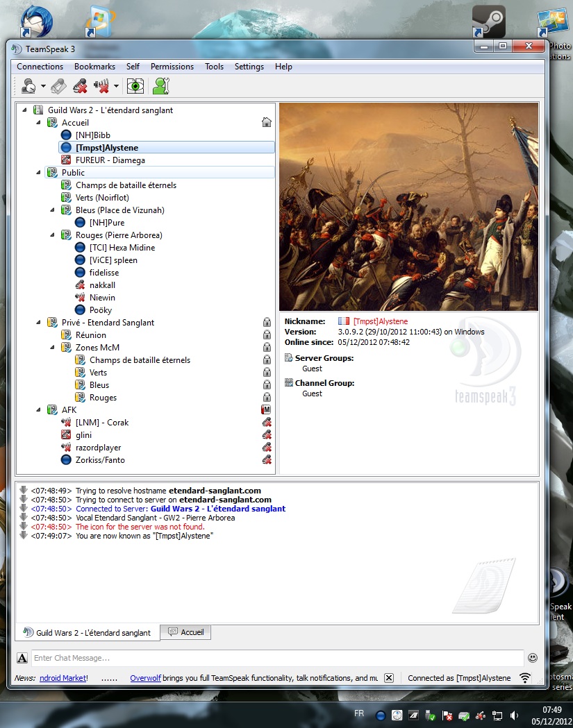
Task: Collapse the AFK channel
Action: click(39, 410)
